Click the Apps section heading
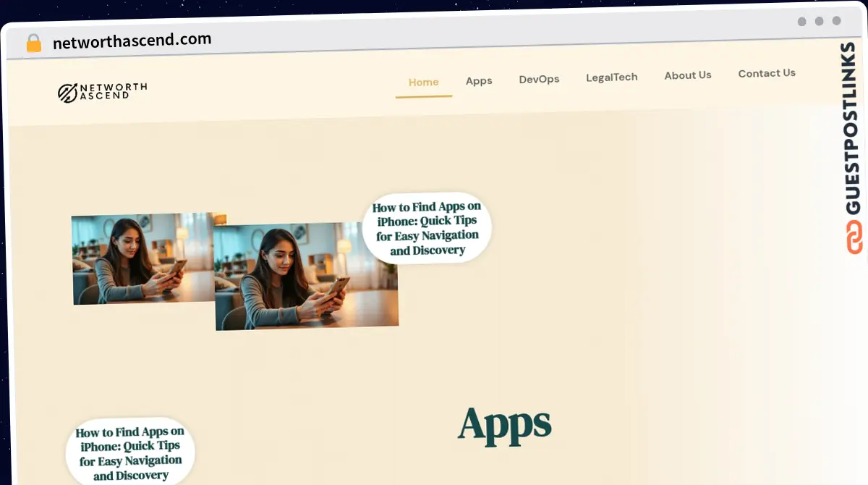This screenshot has width=868, height=485. coord(505,426)
